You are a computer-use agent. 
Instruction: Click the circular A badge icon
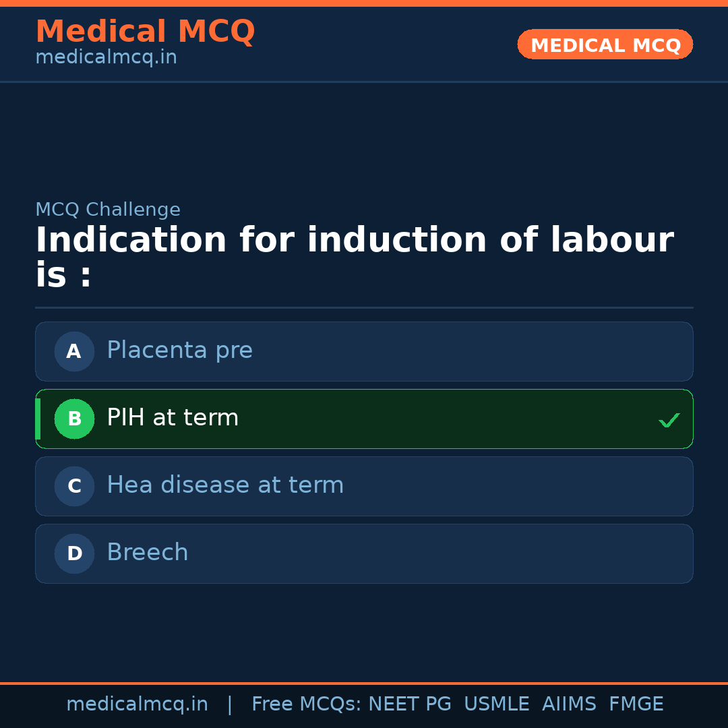click(x=74, y=351)
